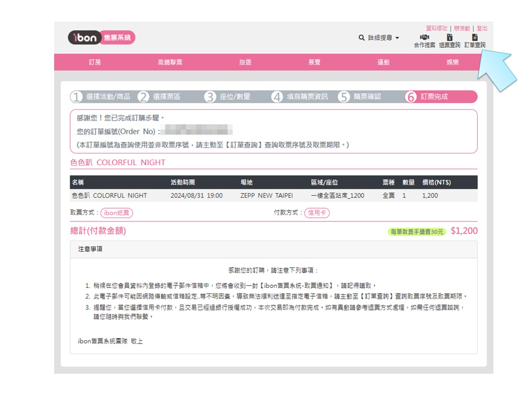The image size is (532, 399).
Task: Click the 總計(付款金額) label
Action: click(98, 231)
